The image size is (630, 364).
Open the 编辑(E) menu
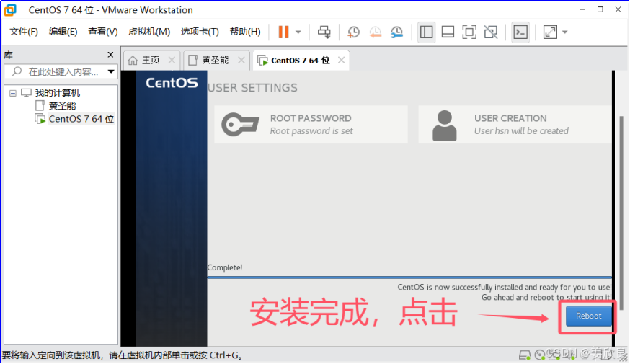[63, 32]
